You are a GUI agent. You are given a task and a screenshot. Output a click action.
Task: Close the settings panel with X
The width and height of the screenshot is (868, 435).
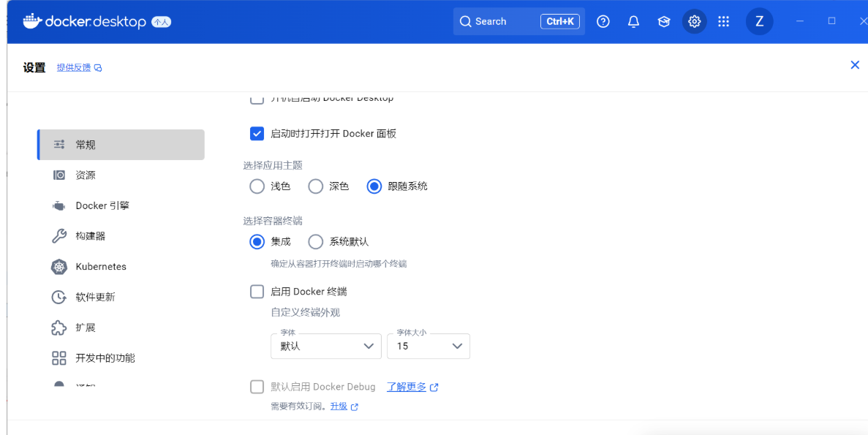pos(855,65)
